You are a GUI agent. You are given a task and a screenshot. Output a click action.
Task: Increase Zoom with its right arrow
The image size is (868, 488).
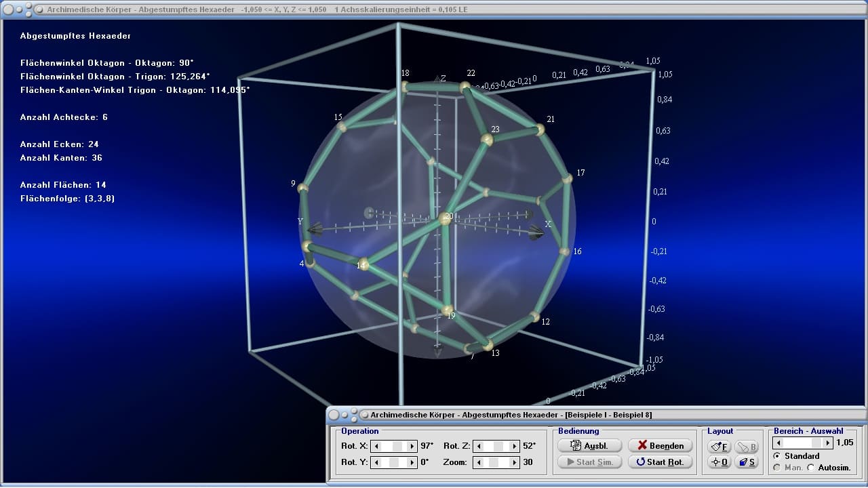point(515,462)
